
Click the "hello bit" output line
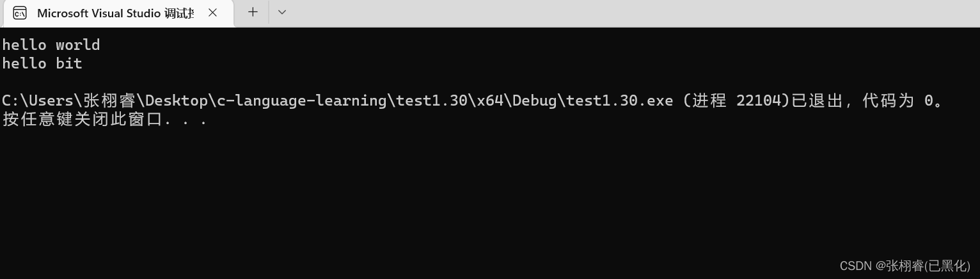pos(42,63)
